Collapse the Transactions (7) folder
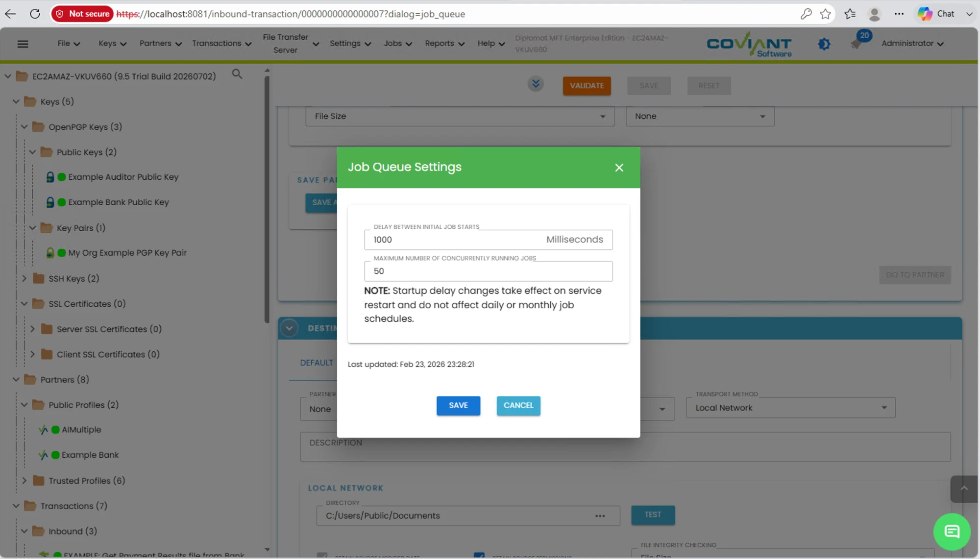 pyautogui.click(x=16, y=506)
